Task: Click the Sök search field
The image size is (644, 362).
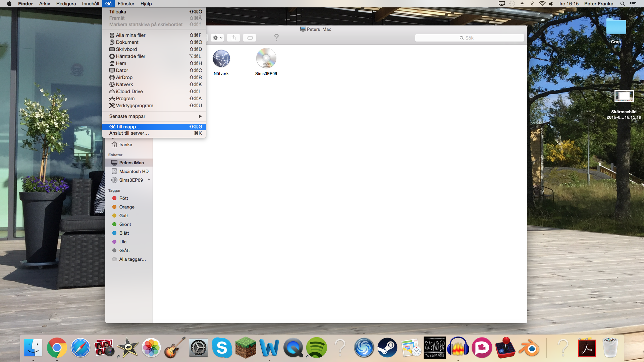Action: 469,38
